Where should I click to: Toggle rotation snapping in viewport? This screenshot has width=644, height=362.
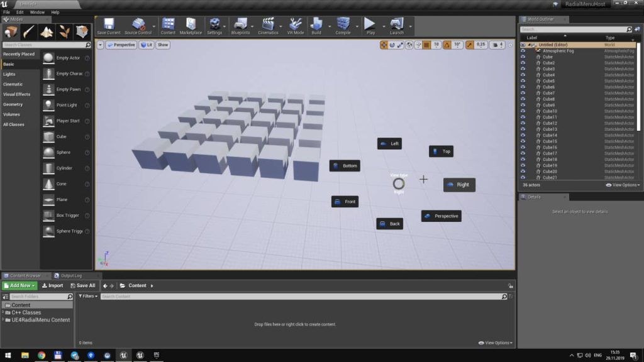coord(447,45)
